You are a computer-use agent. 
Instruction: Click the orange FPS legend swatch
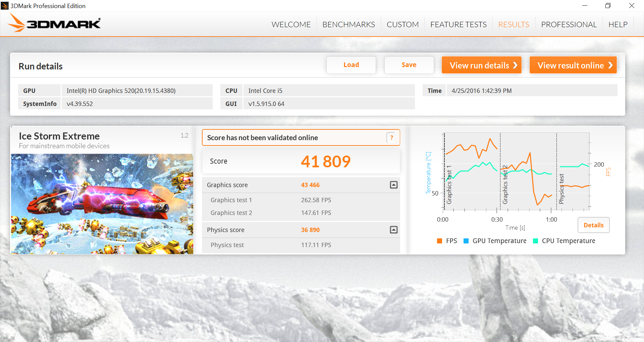pos(440,241)
